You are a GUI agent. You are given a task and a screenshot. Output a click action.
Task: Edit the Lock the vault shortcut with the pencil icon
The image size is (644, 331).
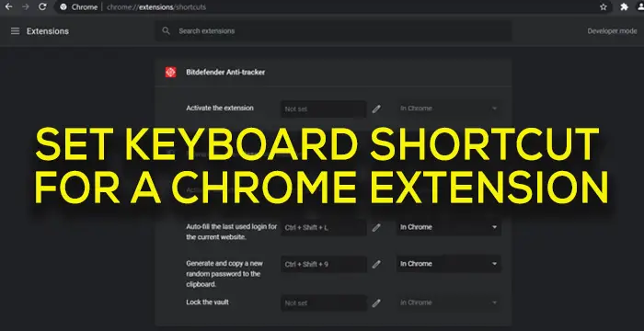[x=376, y=303]
